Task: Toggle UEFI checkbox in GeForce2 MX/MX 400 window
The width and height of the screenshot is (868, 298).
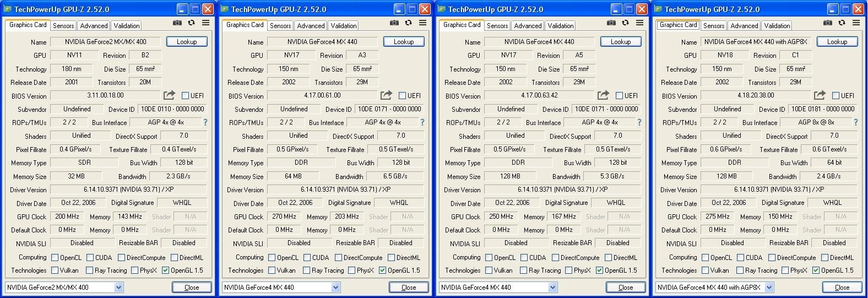Action: (185, 96)
